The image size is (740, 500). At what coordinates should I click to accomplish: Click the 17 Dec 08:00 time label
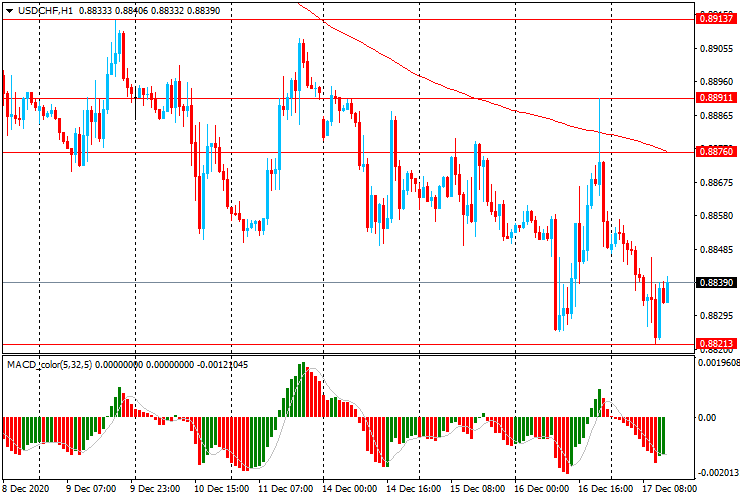tap(668, 490)
